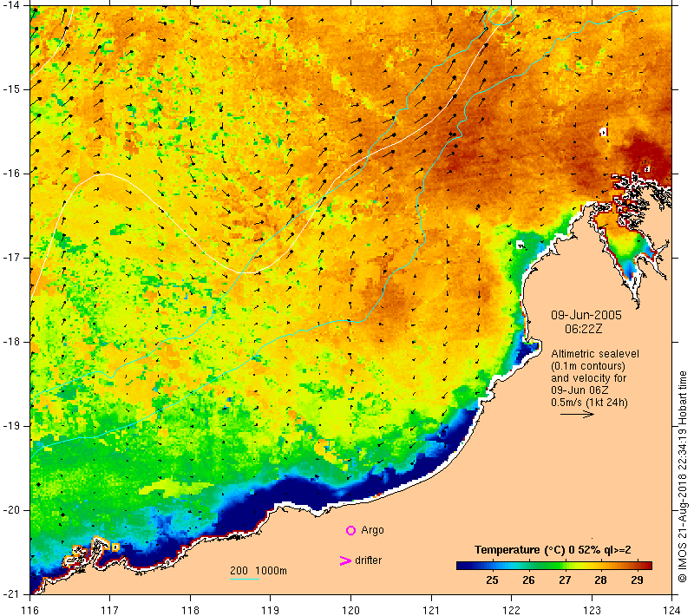
Task: Click the temperature color bar
Action: pyautogui.click(x=554, y=565)
